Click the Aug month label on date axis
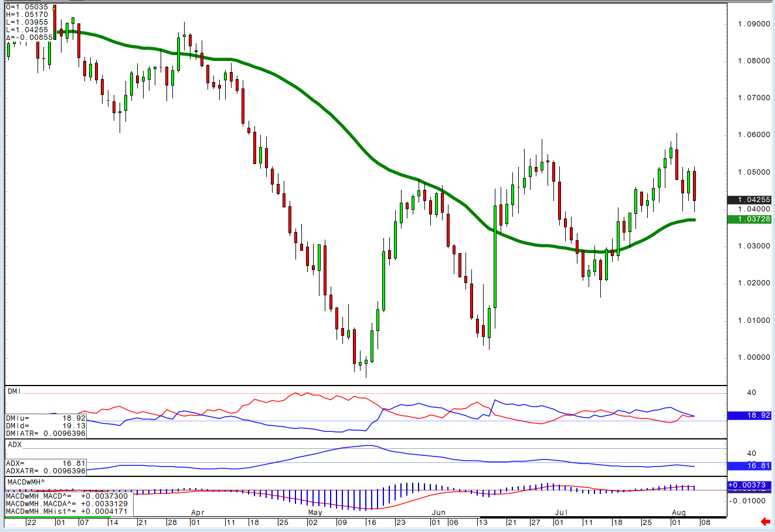 click(x=678, y=513)
